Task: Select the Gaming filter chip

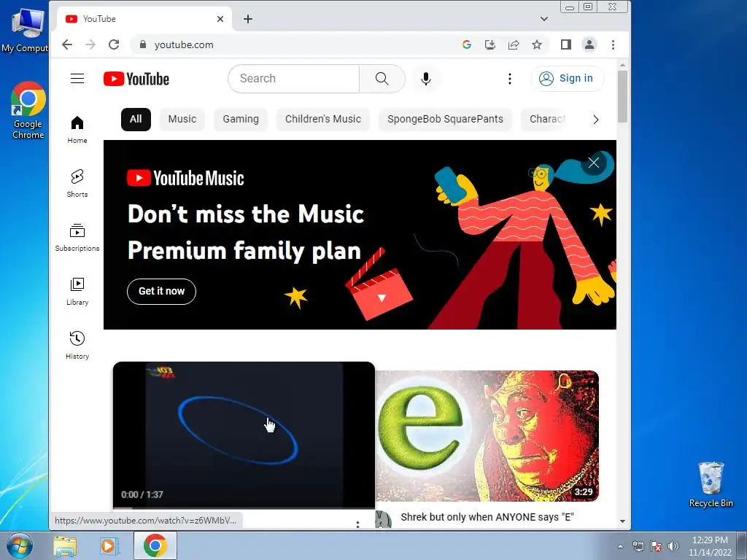Action: click(x=241, y=119)
